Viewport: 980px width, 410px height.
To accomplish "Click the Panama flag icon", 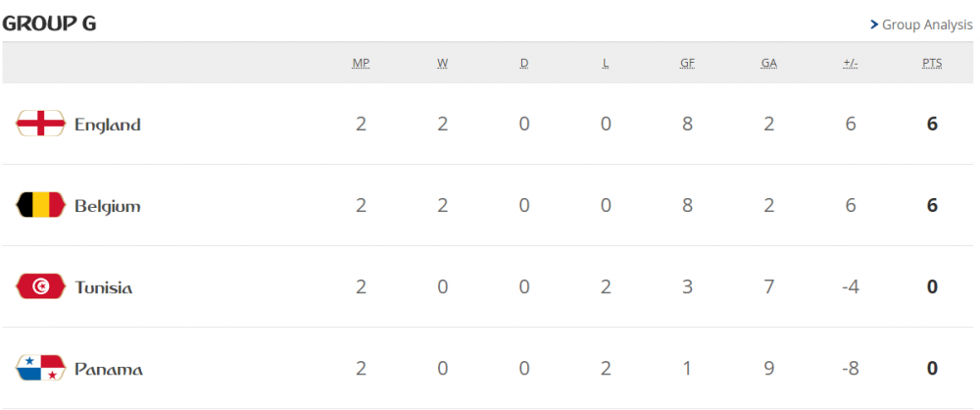I will (x=40, y=369).
